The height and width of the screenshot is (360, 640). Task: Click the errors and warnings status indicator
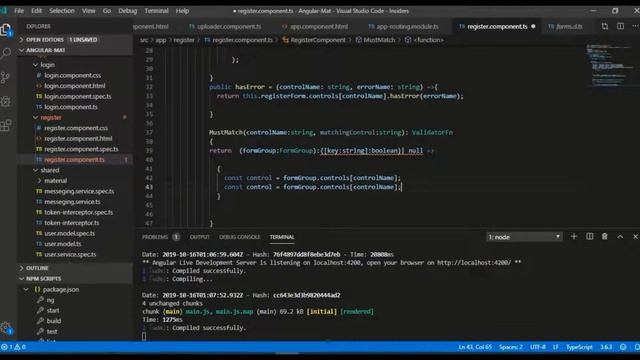coord(13,347)
